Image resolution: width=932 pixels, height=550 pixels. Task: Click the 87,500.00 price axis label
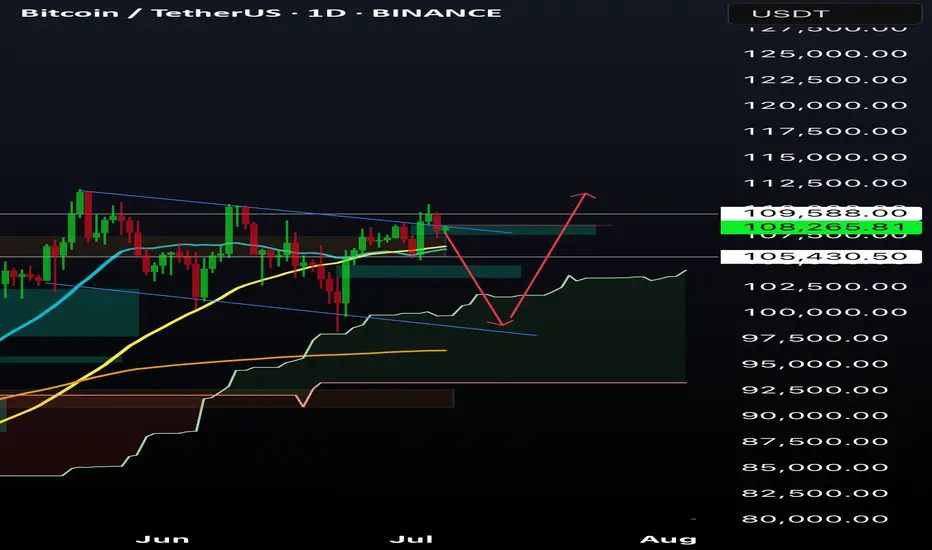tap(816, 442)
